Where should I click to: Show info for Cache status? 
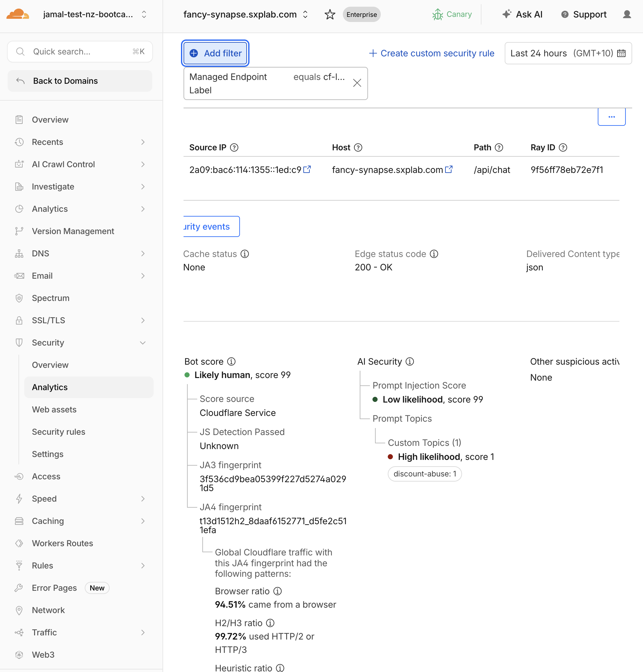[x=245, y=254]
